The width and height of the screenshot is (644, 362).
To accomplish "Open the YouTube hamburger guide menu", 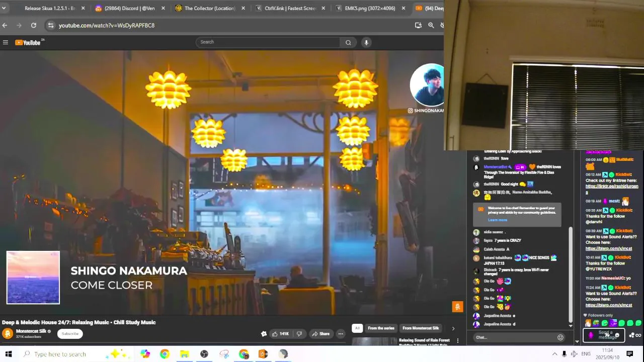I will 6,43.
